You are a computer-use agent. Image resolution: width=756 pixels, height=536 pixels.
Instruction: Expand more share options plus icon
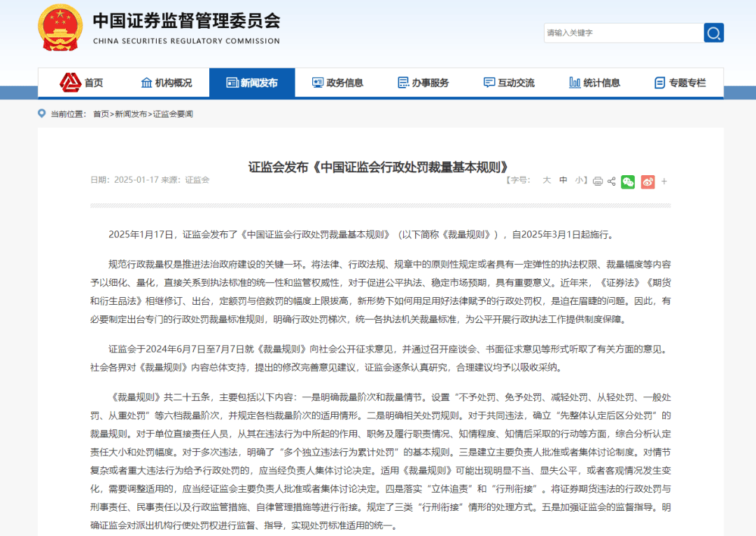tap(664, 181)
